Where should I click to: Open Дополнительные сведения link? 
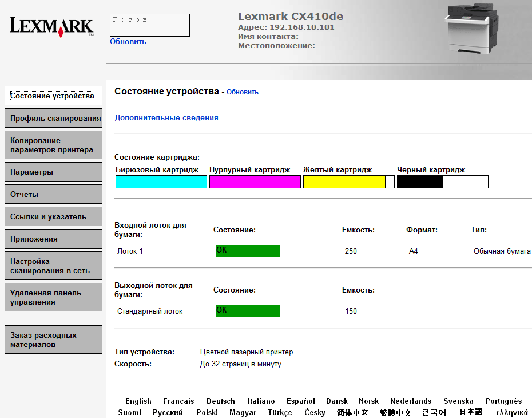(x=166, y=118)
